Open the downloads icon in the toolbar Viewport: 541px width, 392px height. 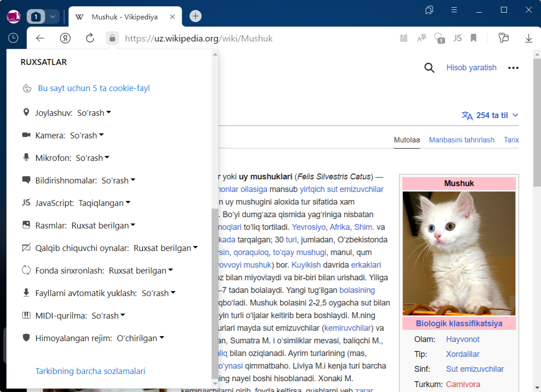pyautogui.click(x=529, y=38)
